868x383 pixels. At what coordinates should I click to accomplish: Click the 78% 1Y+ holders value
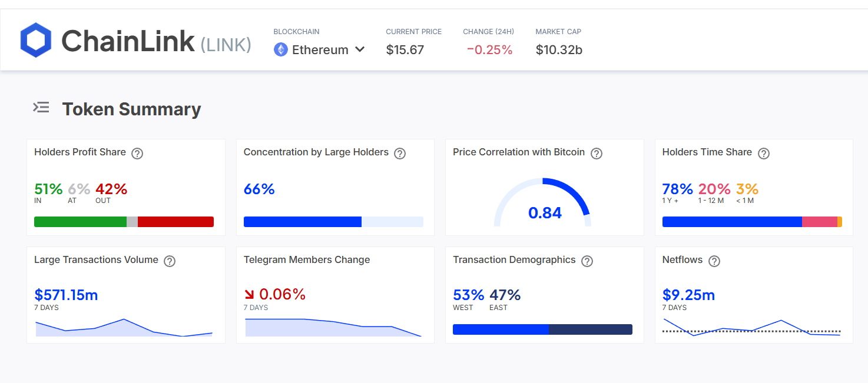tap(678, 189)
